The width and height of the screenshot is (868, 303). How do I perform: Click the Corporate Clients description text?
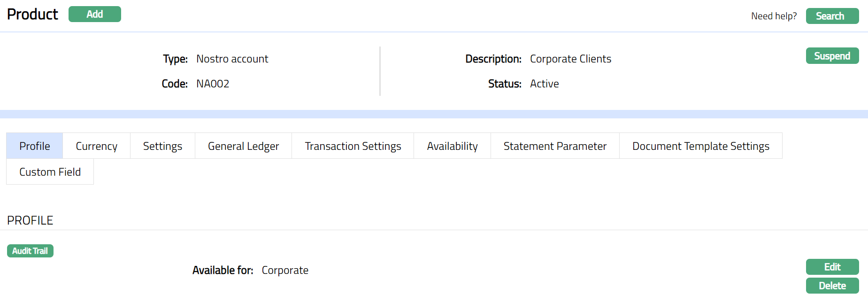tap(570, 59)
